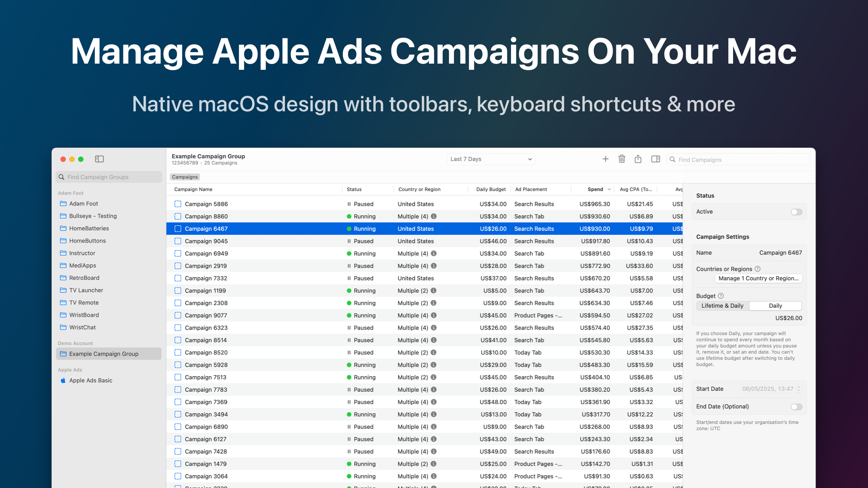Image resolution: width=868 pixels, height=488 pixels.
Task: Click the info icon next to Campaign 8860's Multiple regions
Action: [434, 216]
